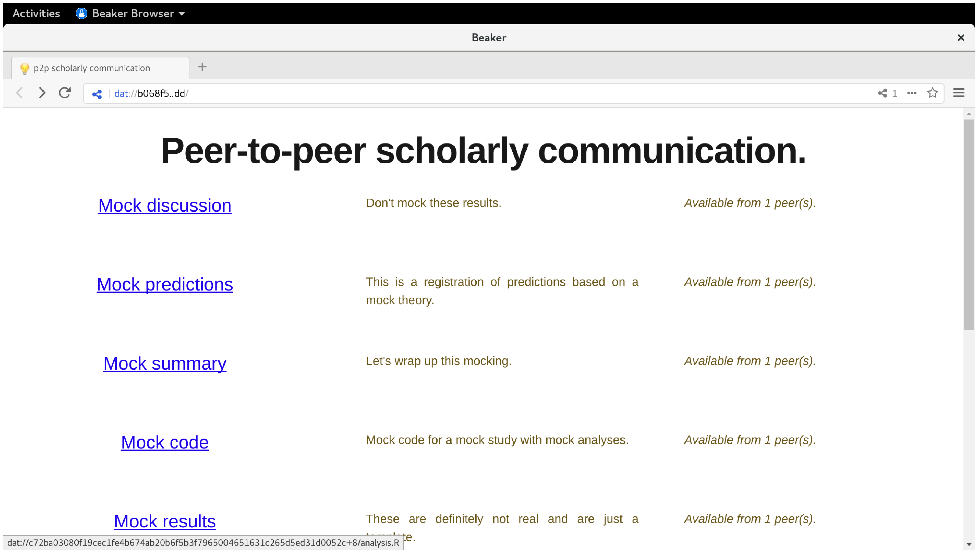Open the Mock summary link
This screenshot has width=980, height=556.
[x=165, y=364]
